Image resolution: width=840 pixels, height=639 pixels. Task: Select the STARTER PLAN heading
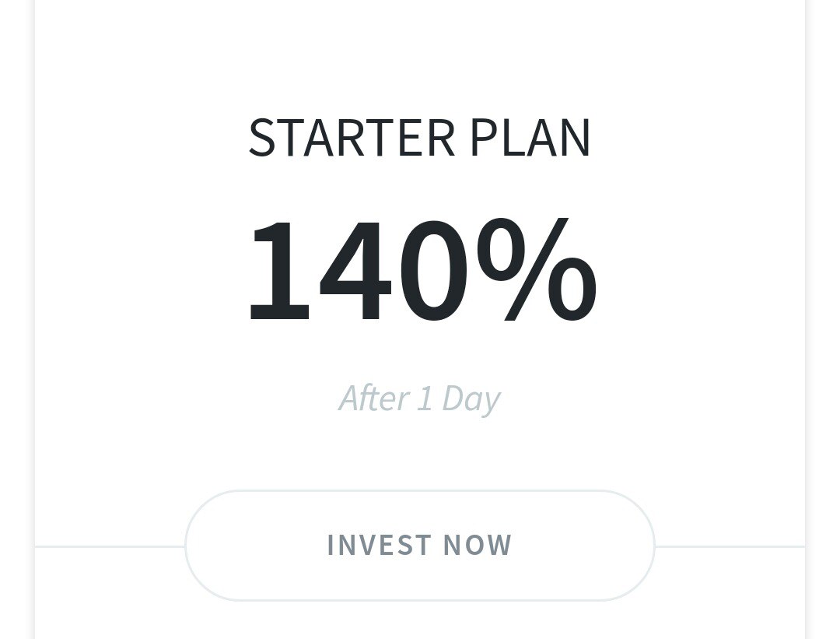[420, 139]
